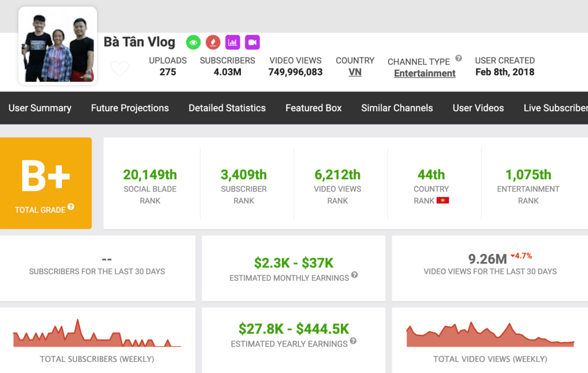Switch to the Similar Channels tab
588x373 pixels.
coord(397,108)
